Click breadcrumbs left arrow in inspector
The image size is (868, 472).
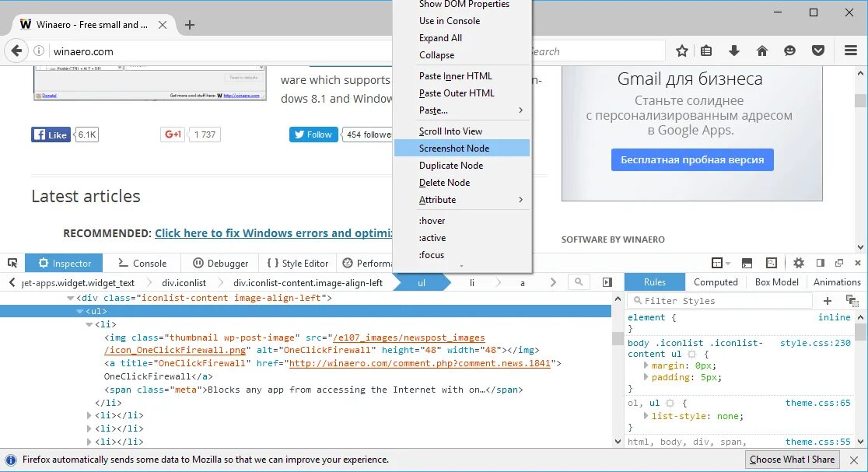(12, 283)
